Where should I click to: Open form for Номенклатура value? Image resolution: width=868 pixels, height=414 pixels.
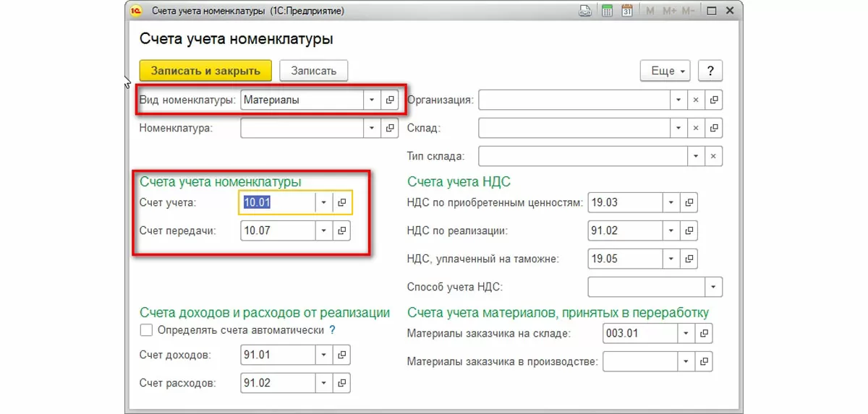390,128
